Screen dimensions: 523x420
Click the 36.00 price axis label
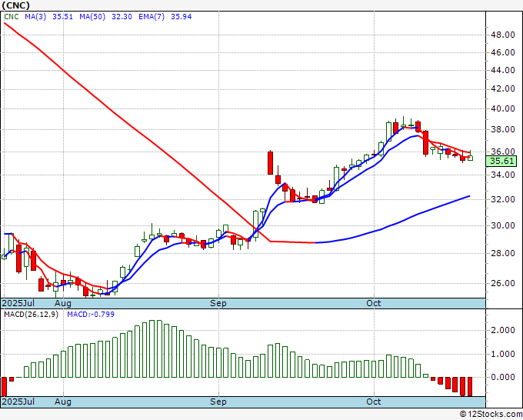click(x=502, y=152)
